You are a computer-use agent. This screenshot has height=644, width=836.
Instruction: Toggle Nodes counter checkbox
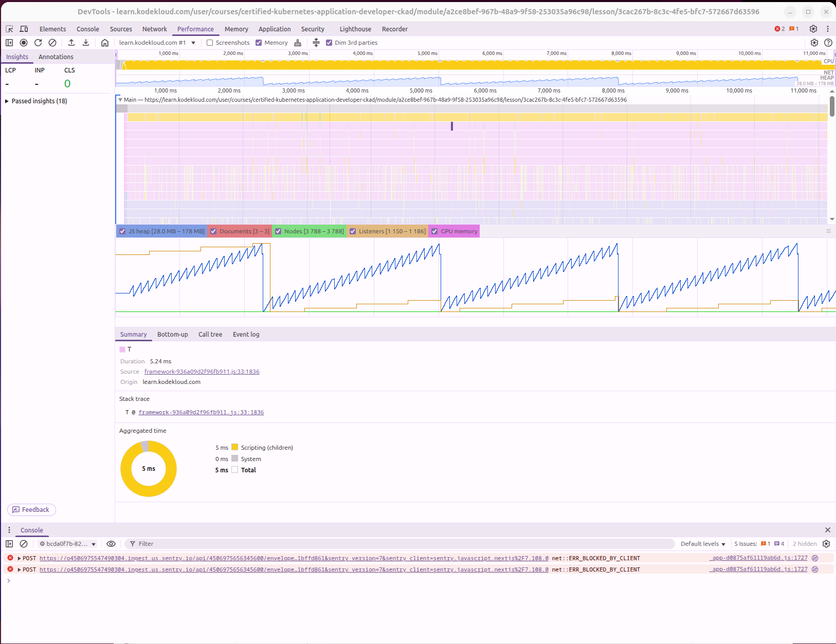[x=278, y=231]
